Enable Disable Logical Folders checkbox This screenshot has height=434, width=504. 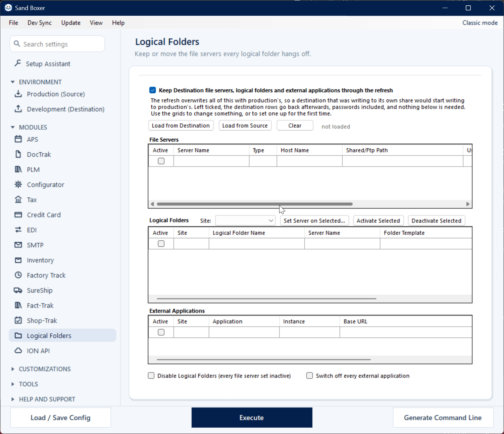151,376
